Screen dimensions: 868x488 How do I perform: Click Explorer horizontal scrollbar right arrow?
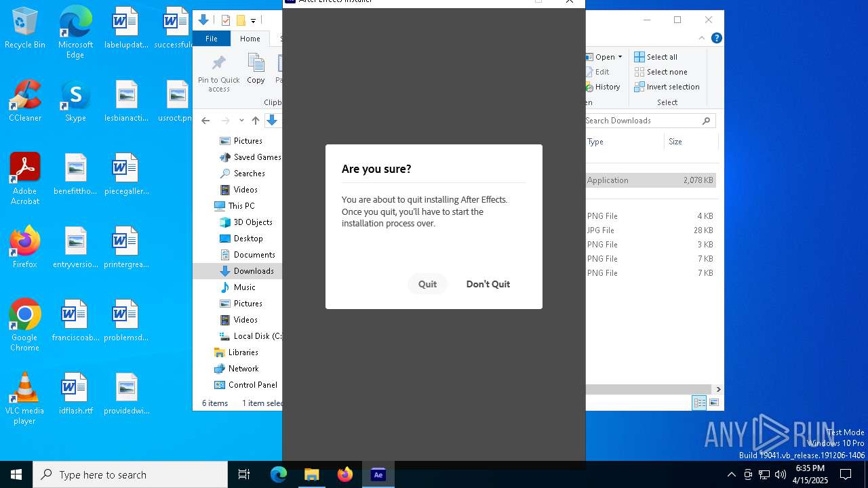pyautogui.click(x=718, y=389)
